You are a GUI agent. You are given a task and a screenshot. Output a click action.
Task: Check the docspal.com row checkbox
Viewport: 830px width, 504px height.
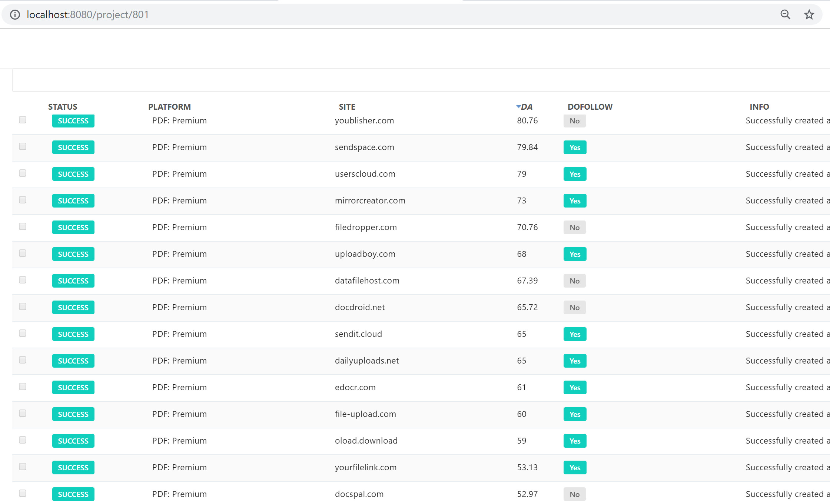pyautogui.click(x=23, y=493)
